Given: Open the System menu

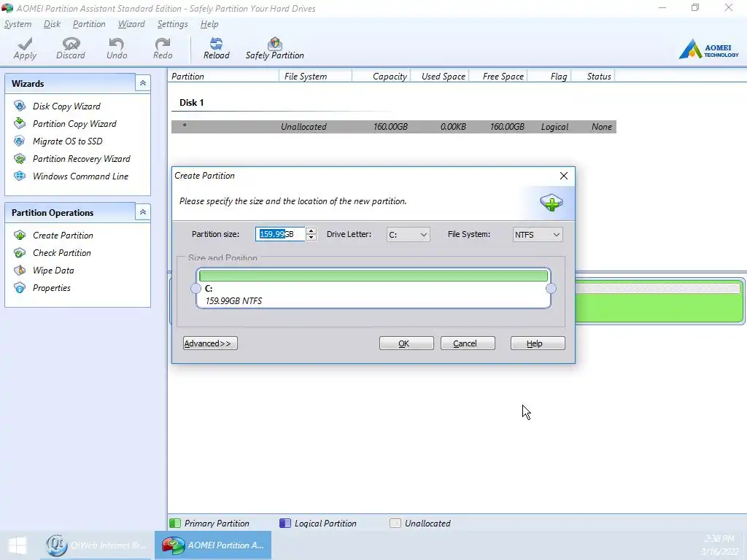Looking at the screenshot, I should [18, 24].
